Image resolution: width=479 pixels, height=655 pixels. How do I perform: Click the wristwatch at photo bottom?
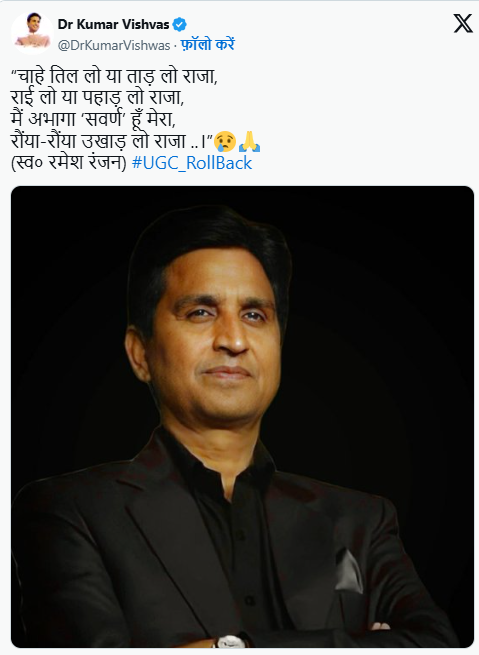[230, 641]
